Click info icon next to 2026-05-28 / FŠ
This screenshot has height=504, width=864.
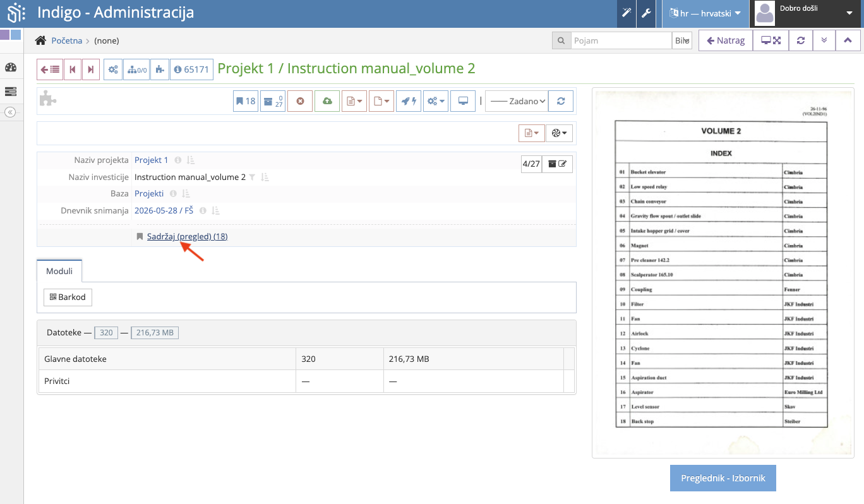(x=203, y=211)
